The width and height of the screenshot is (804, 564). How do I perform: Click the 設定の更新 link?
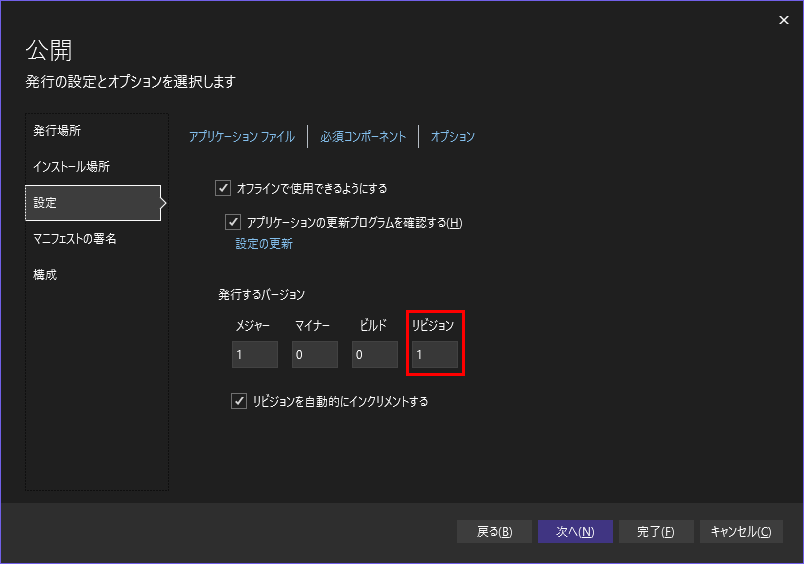tap(264, 244)
